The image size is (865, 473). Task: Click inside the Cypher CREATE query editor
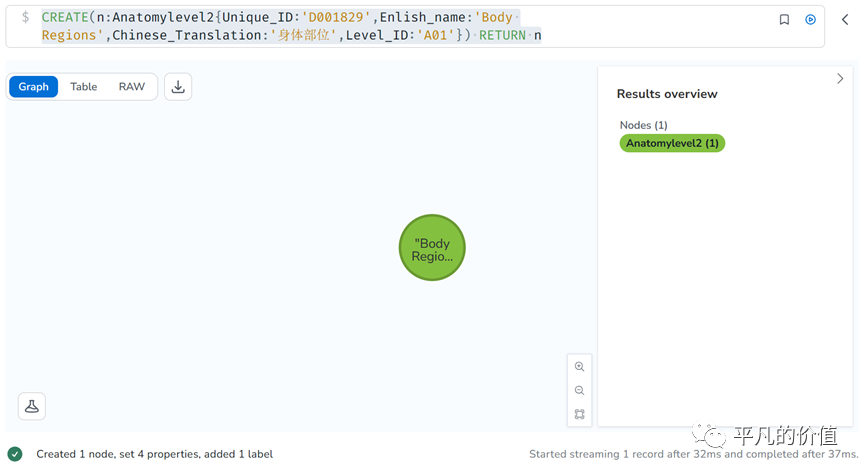coord(300,27)
